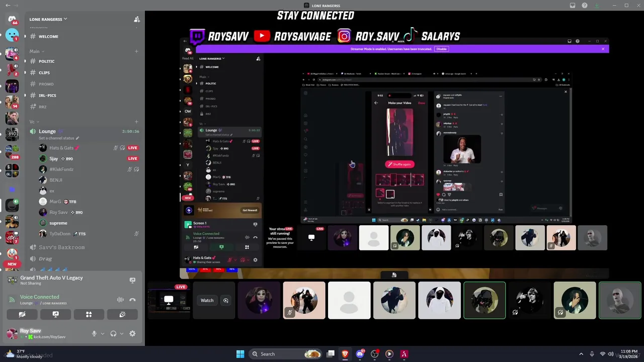Viewport: 644px width, 362px height.
Task: Toggle the camera on in voice panel
Action: [22, 314]
